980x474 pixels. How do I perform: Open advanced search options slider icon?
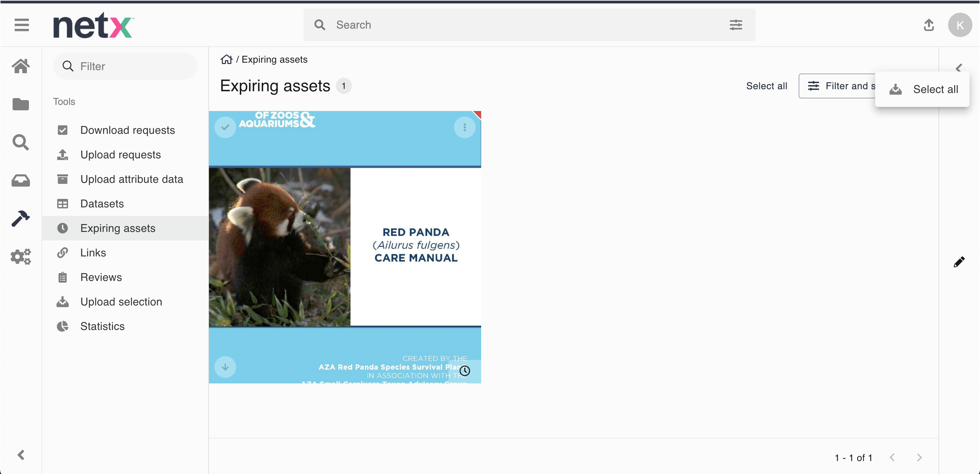pos(736,25)
